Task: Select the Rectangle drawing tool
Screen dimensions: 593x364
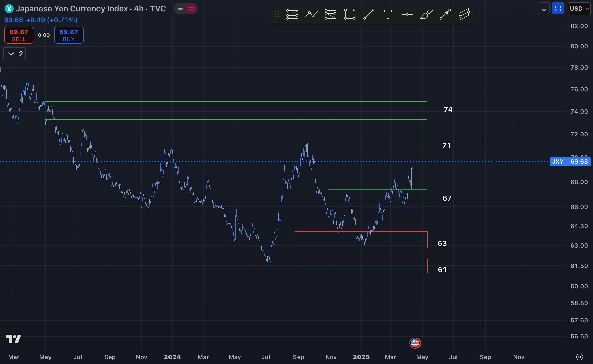Action: pyautogui.click(x=349, y=14)
